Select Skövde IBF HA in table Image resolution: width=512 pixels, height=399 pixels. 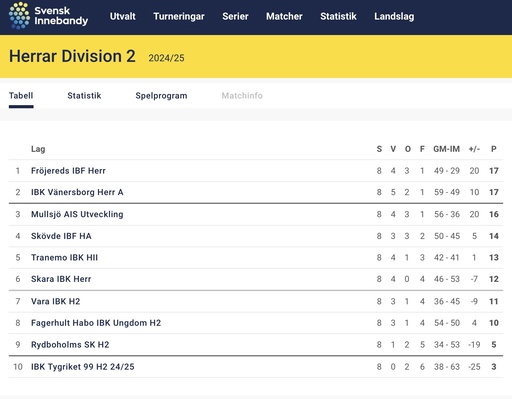[x=61, y=236]
